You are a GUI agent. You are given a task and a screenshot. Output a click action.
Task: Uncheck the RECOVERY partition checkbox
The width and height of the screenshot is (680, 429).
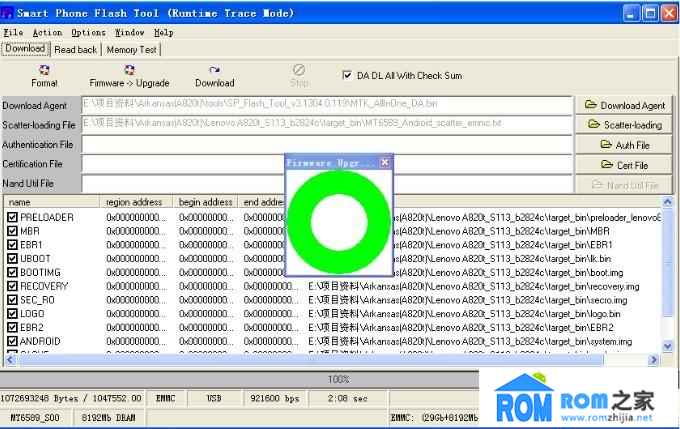(x=12, y=286)
